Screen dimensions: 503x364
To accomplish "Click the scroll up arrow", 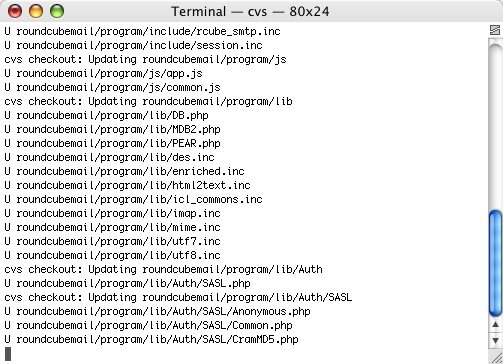I will tap(495, 324).
